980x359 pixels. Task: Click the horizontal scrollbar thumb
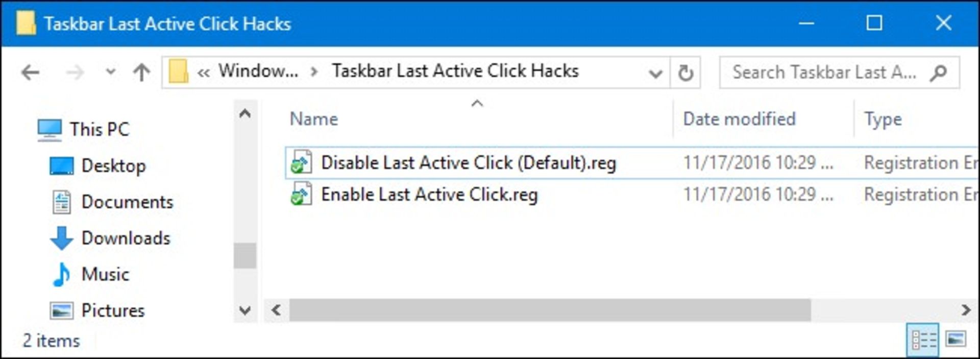[x=550, y=310]
